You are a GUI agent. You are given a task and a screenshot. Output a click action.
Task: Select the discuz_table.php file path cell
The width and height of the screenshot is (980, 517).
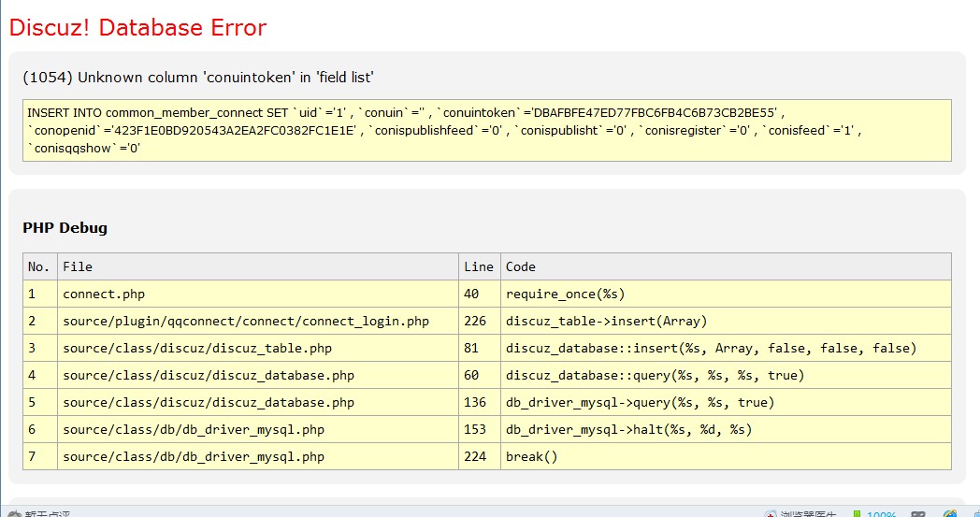point(197,348)
